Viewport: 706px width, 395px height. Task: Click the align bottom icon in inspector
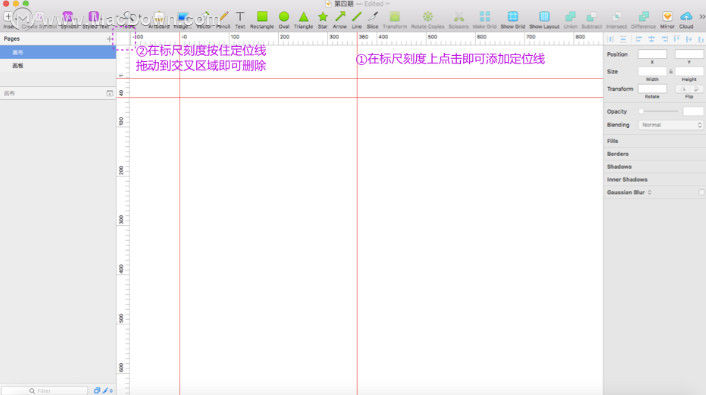[701, 40]
